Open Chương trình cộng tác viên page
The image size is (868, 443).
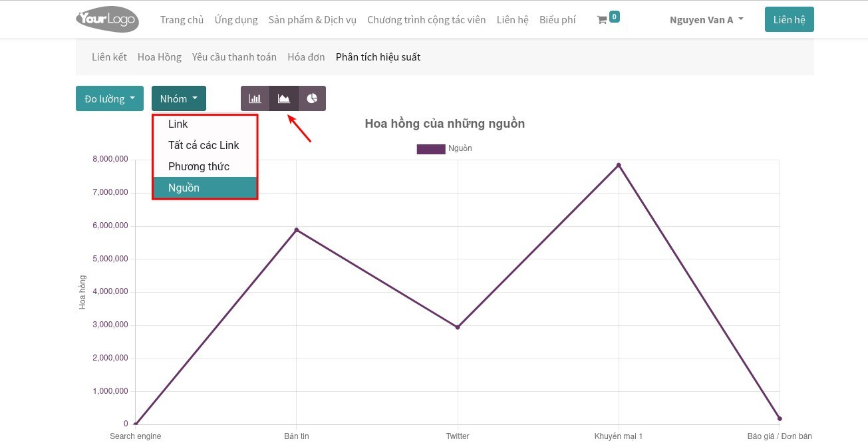tap(426, 19)
